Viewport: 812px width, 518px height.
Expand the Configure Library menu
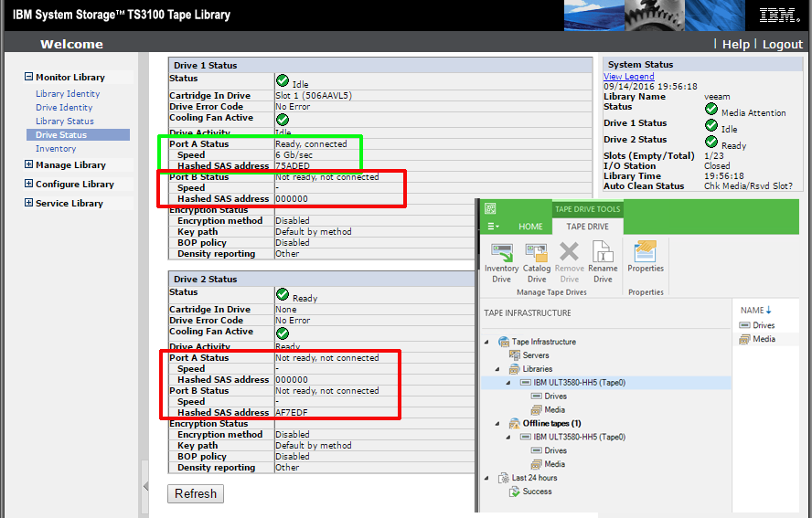point(28,184)
